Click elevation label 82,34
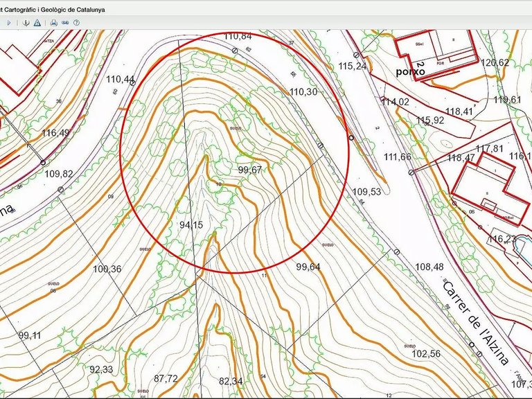 click(x=231, y=381)
